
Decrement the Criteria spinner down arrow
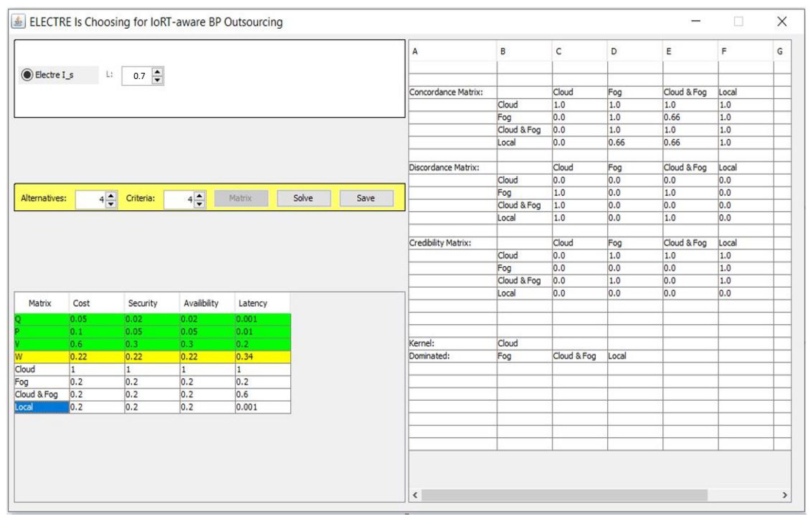click(x=199, y=204)
